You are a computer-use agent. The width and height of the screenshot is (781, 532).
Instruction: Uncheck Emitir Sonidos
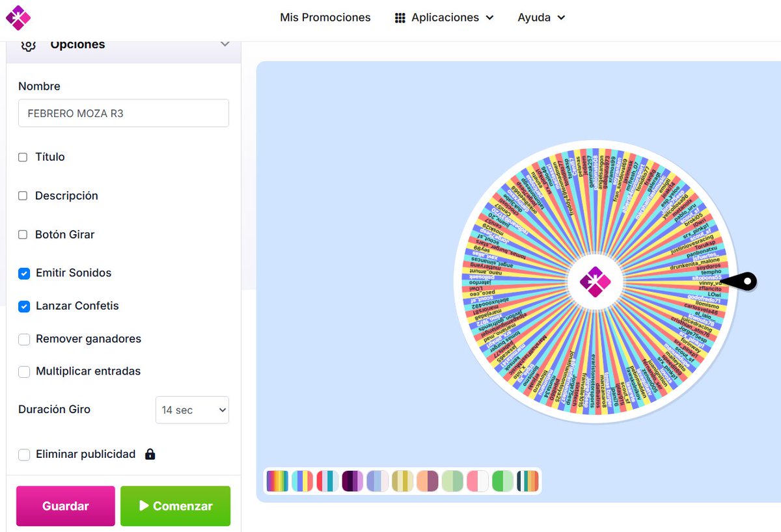24,273
